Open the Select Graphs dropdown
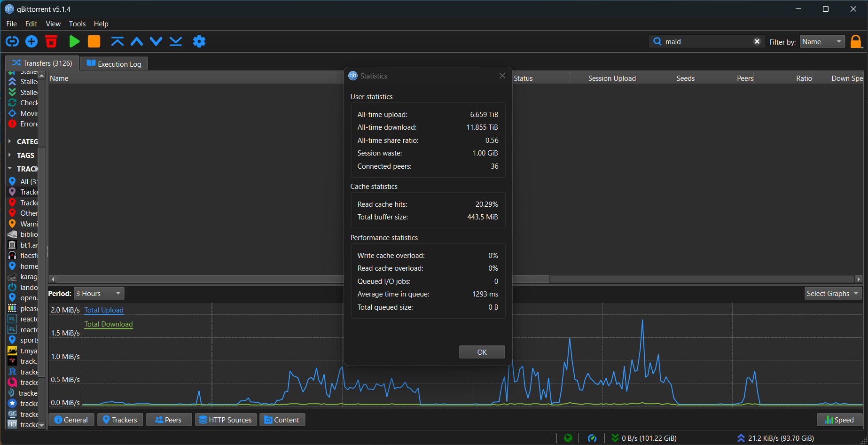Image resolution: width=868 pixels, height=445 pixels. pyautogui.click(x=833, y=294)
